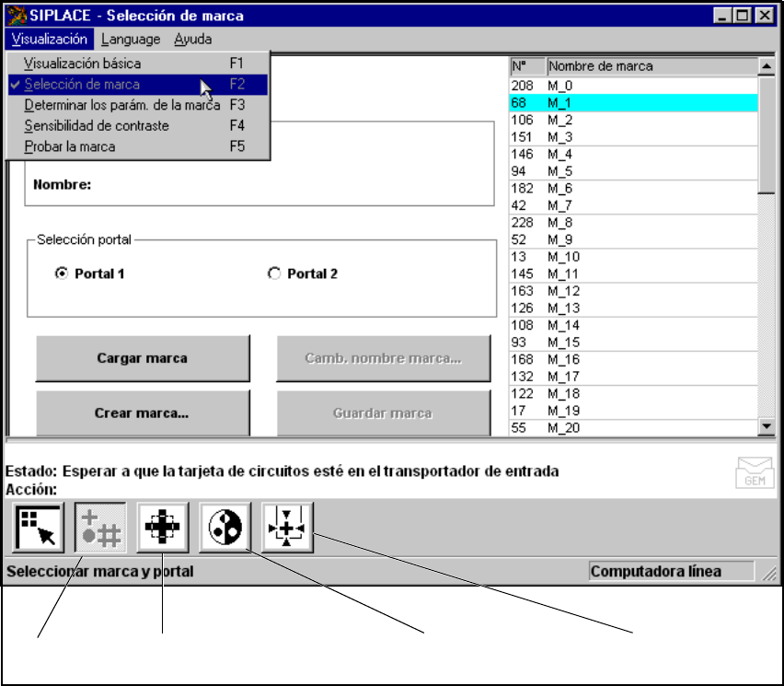
Task: Click the Camb. nombre marca... button
Action: point(384,358)
